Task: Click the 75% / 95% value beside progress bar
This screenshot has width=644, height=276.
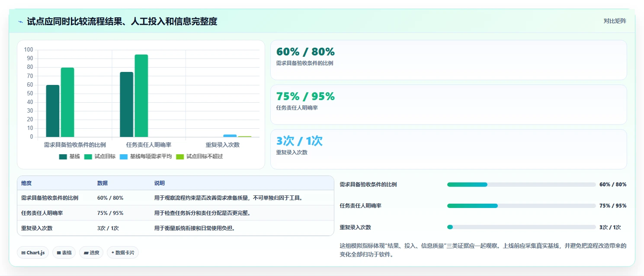Action: tap(613, 206)
